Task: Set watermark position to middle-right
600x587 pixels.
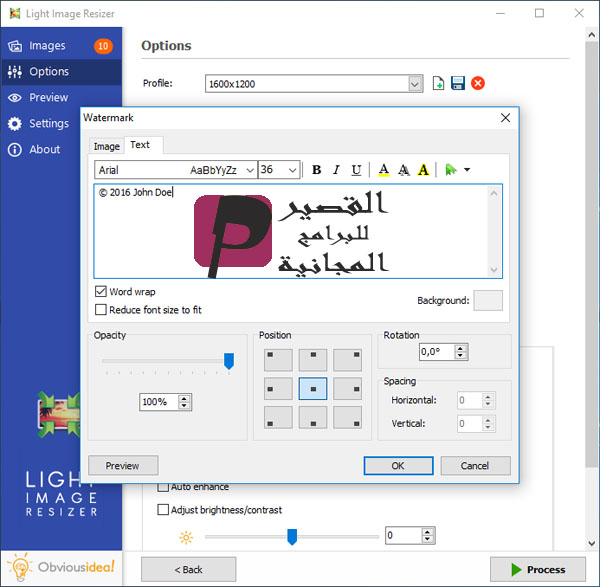Action: pyautogui.click(x=347, y=389)
